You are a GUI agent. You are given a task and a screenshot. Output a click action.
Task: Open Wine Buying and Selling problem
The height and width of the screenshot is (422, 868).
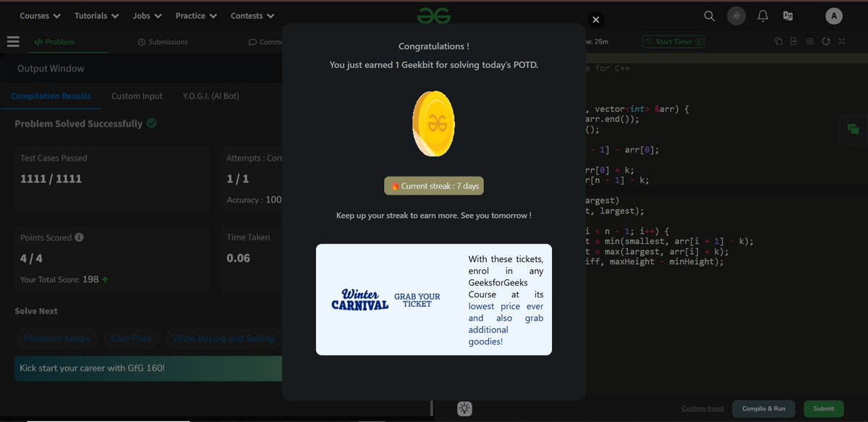point(224,338)
